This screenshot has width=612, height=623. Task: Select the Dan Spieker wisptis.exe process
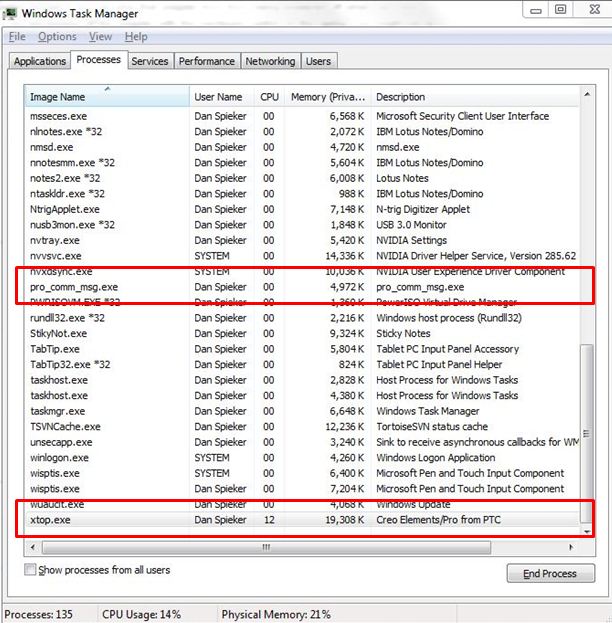(301, 488)
